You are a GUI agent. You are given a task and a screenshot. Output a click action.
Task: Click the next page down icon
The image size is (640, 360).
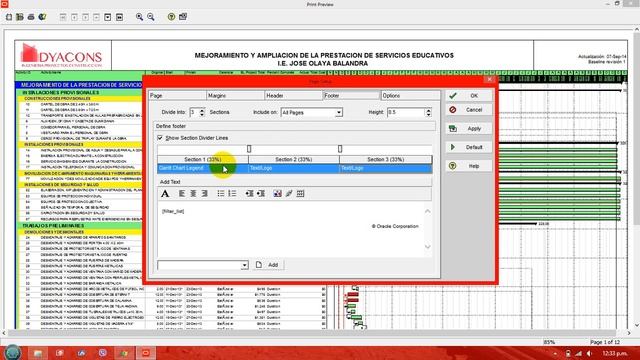point(108,17)
